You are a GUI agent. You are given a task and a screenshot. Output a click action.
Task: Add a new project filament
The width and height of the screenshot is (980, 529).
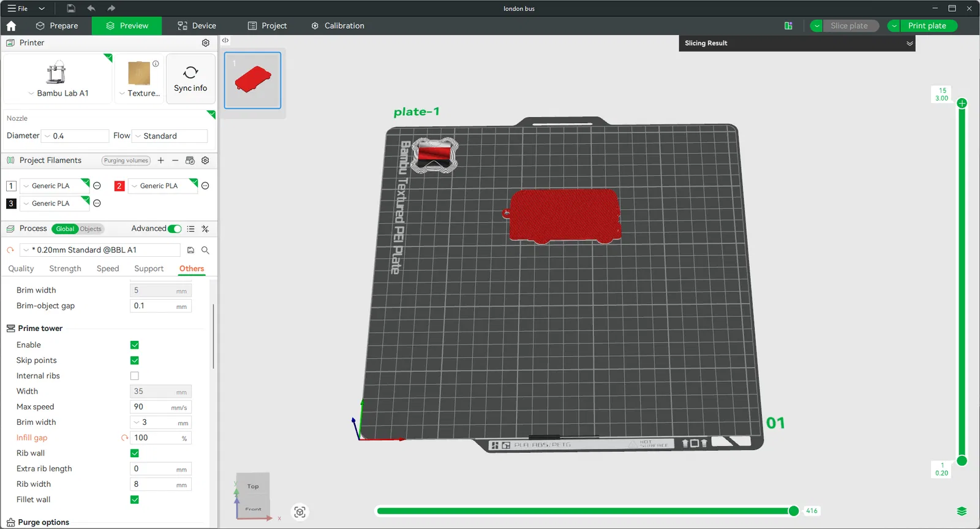coord(160,161)
